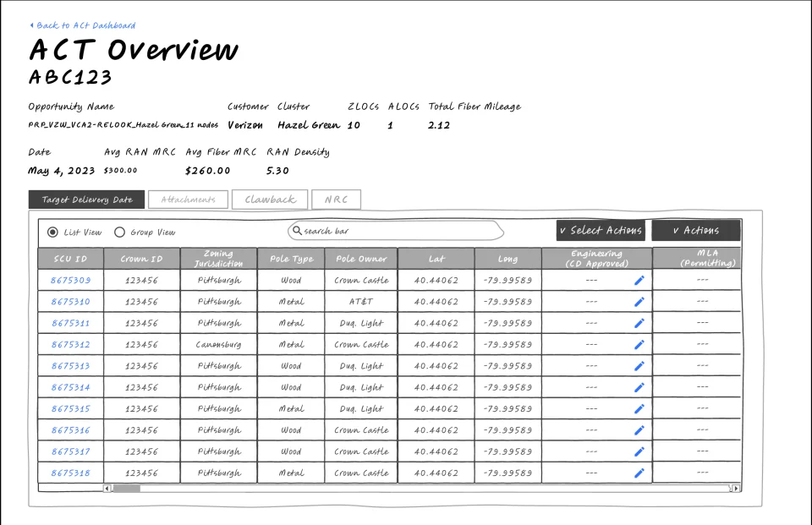Open the Attachments tab

(188, 200)
